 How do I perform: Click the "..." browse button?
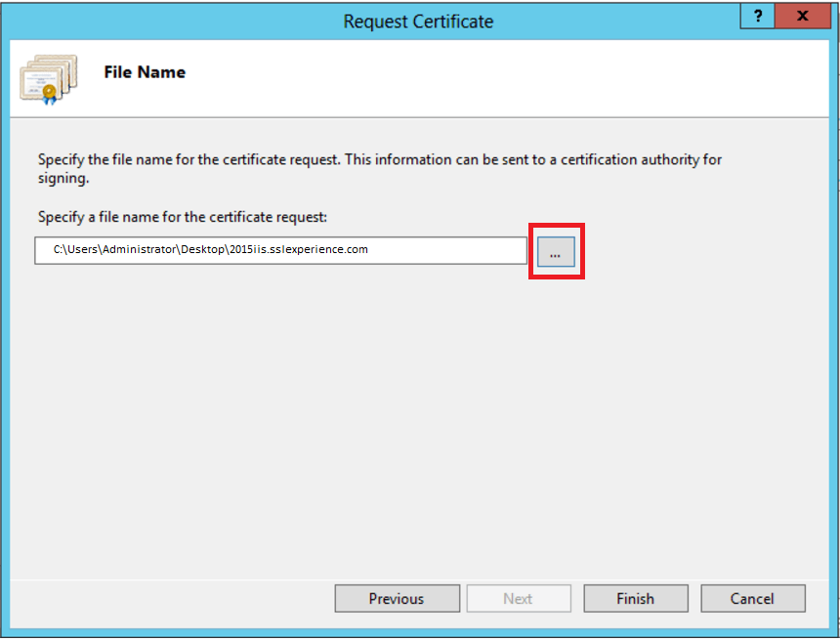(555, 252)
